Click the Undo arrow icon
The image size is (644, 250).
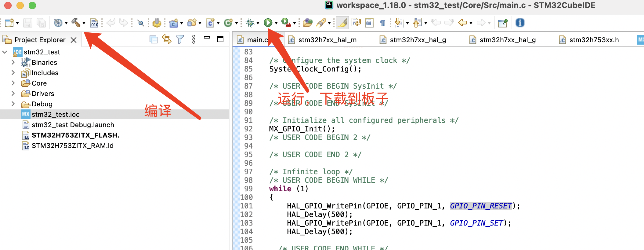click(x=111, y=22)
